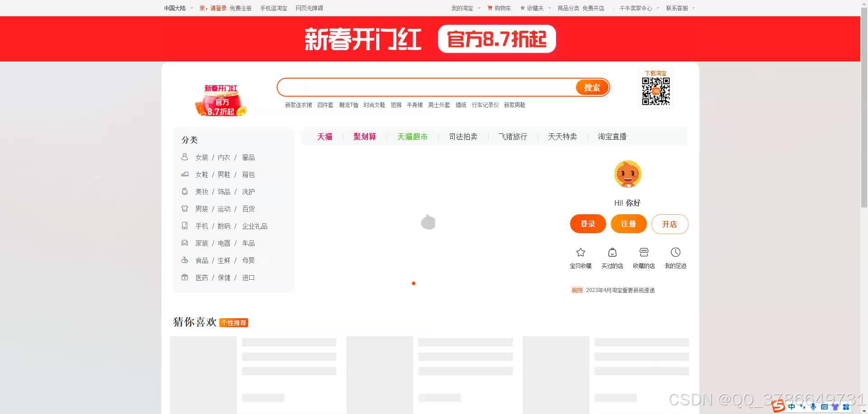The width and height of the screenshot is (868, 414).
Task: Click the 开店 button
Action: [670, 224]
